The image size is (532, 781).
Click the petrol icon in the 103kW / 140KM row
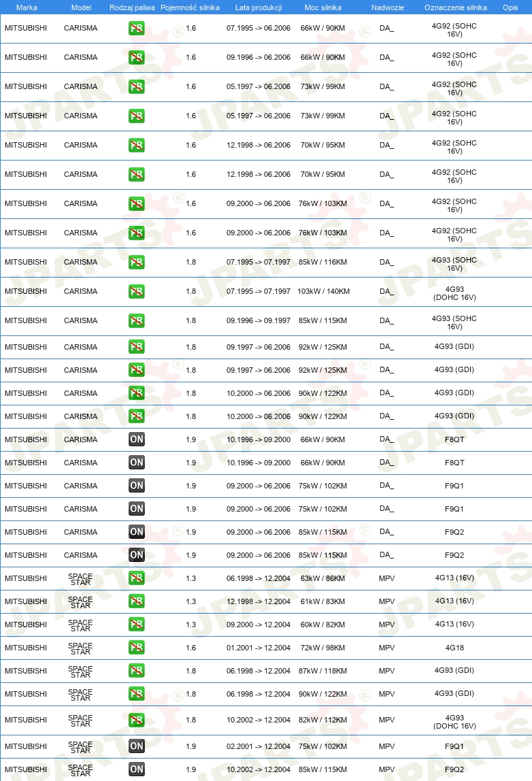[x=137, y=292]
